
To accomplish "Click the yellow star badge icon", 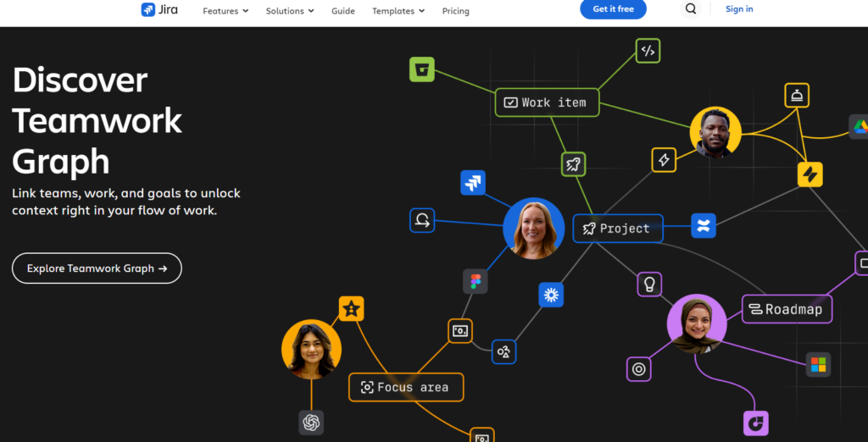I will click(x=352, y=309).
